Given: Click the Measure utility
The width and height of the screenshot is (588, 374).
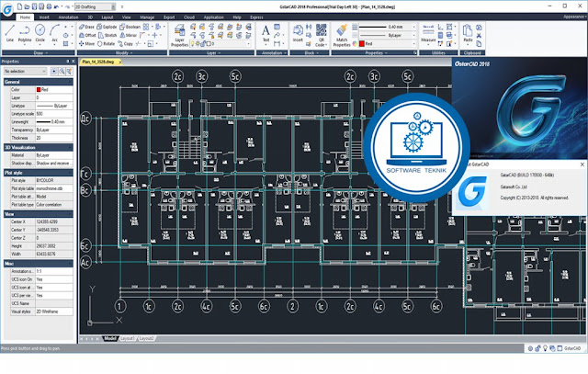Looking at the screenshot, I should point(428,33).
